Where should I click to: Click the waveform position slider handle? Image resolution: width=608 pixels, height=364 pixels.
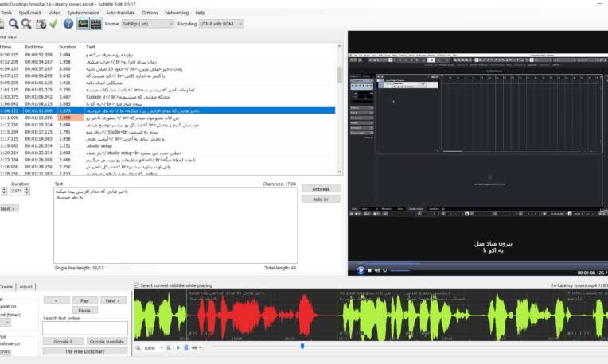(302, 347)
